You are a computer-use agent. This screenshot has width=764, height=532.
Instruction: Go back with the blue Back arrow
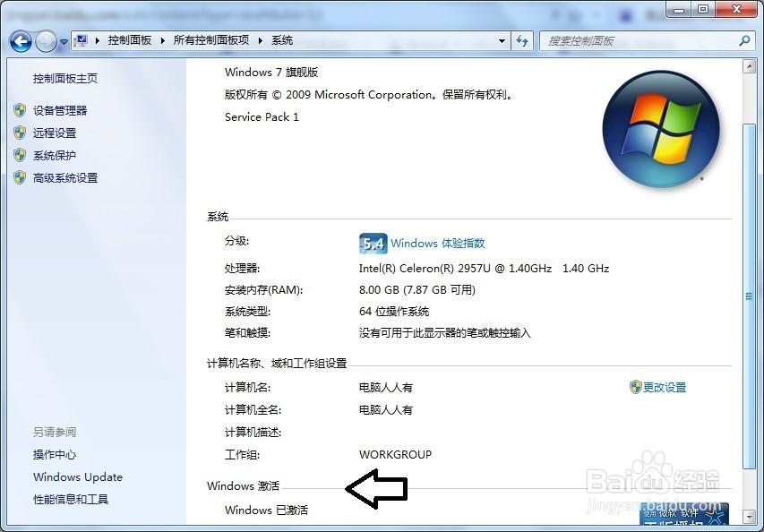pos(21,41)
